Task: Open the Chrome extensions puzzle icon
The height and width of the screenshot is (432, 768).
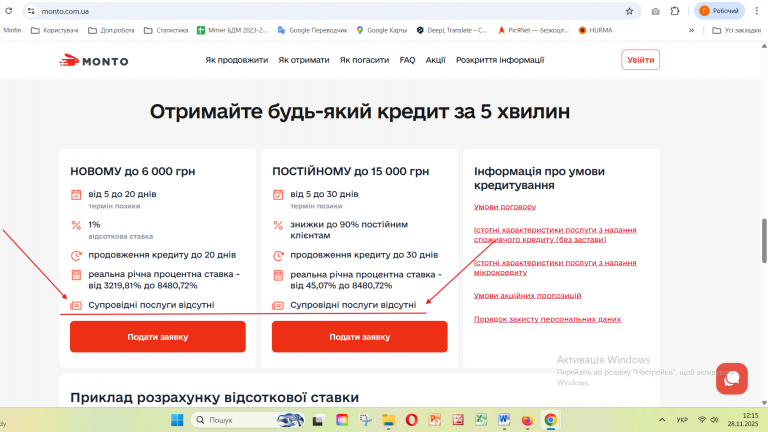Action: pyautogui.click(x=675, y=11)
